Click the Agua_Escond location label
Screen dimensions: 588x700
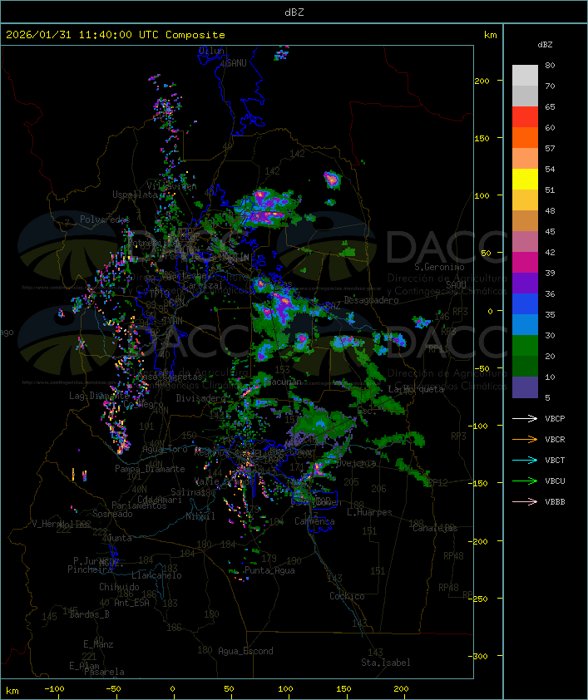(x=245, y=651)
